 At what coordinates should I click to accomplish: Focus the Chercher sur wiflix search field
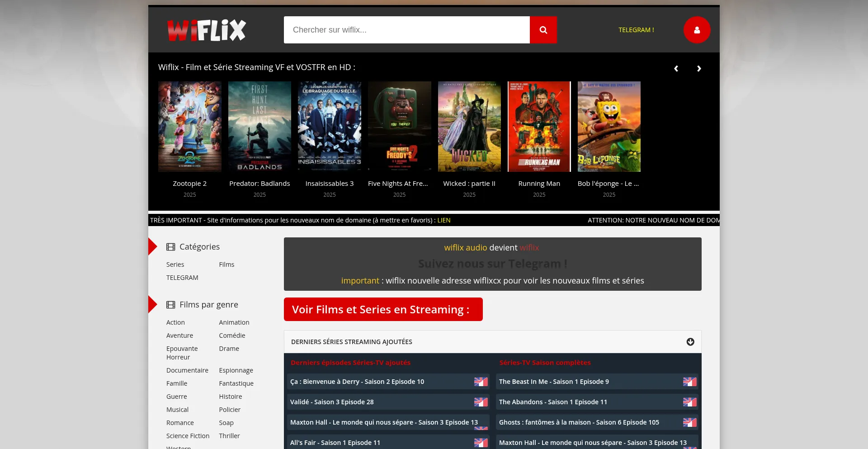pos(407,30)
